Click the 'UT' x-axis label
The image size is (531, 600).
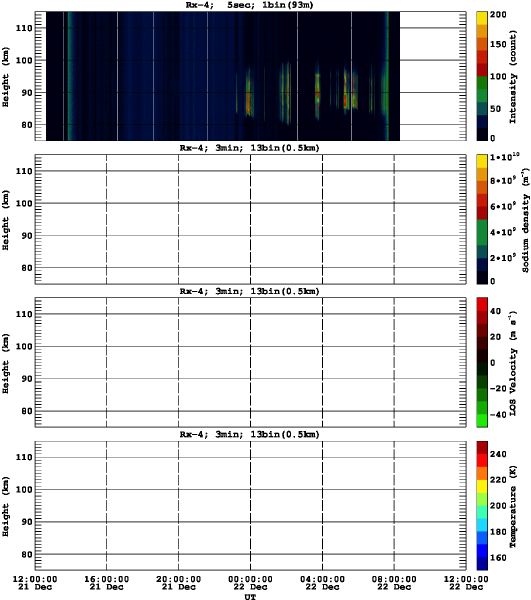251,596
